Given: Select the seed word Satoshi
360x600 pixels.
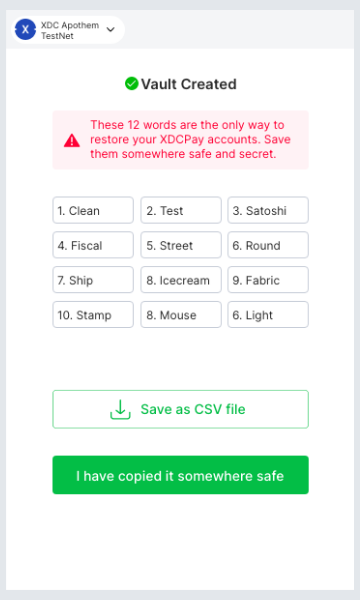Looking at the screenshot, I should point(268,210).
